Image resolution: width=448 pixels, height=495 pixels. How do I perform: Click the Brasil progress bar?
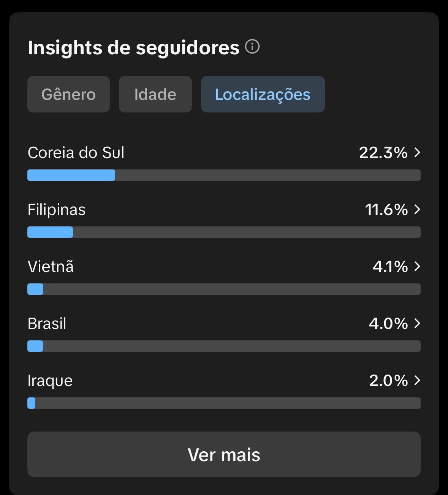pos(224,346)
